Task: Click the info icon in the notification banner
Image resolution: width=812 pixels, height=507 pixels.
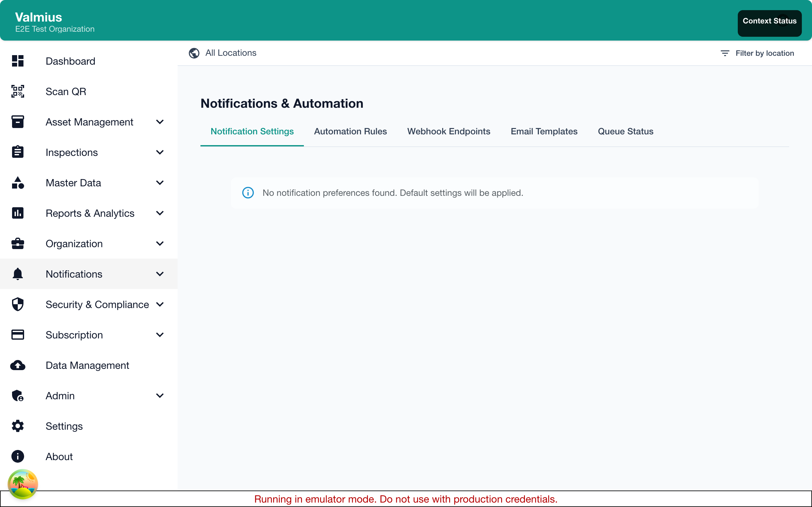Action: point(248,192)
